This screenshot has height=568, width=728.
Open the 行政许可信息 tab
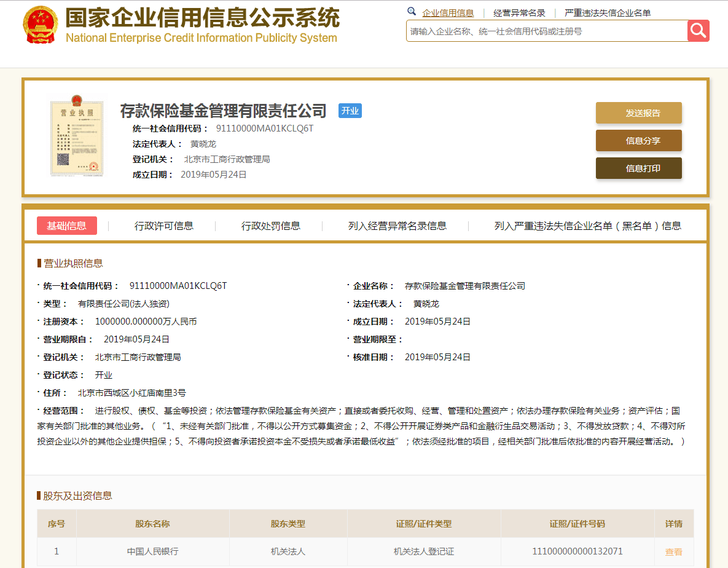pyautogui.click(x=164, y=226)
